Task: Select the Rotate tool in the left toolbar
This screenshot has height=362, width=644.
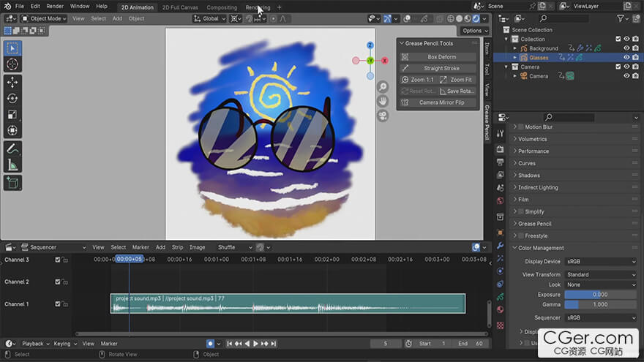Action: click(x=12, y=99)
